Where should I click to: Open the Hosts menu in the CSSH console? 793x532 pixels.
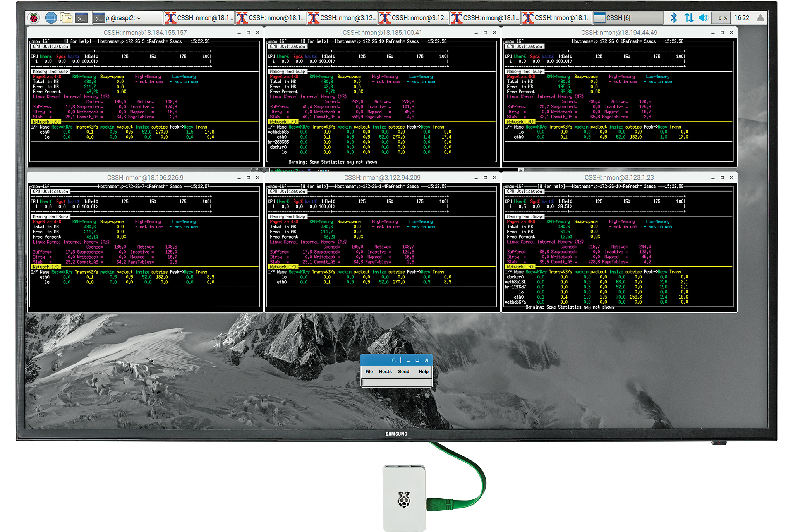(385, 371)
